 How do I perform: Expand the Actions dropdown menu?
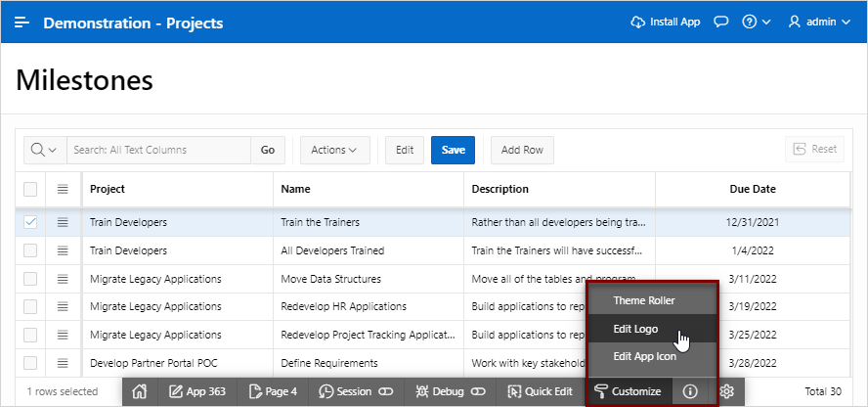point(334,150)
